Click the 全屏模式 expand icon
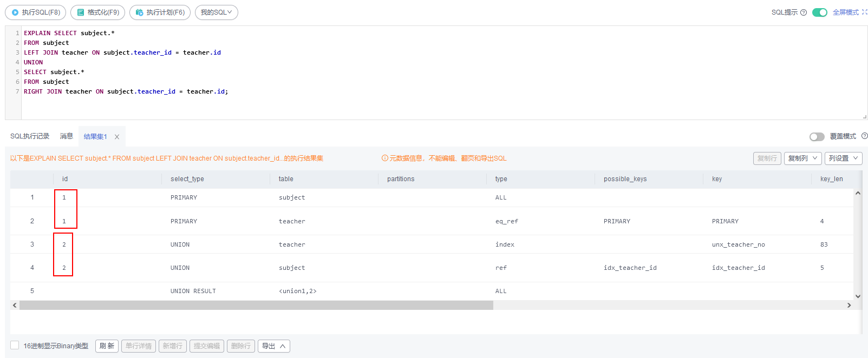Screen dimensions: 868x358 tap(865, 12)
